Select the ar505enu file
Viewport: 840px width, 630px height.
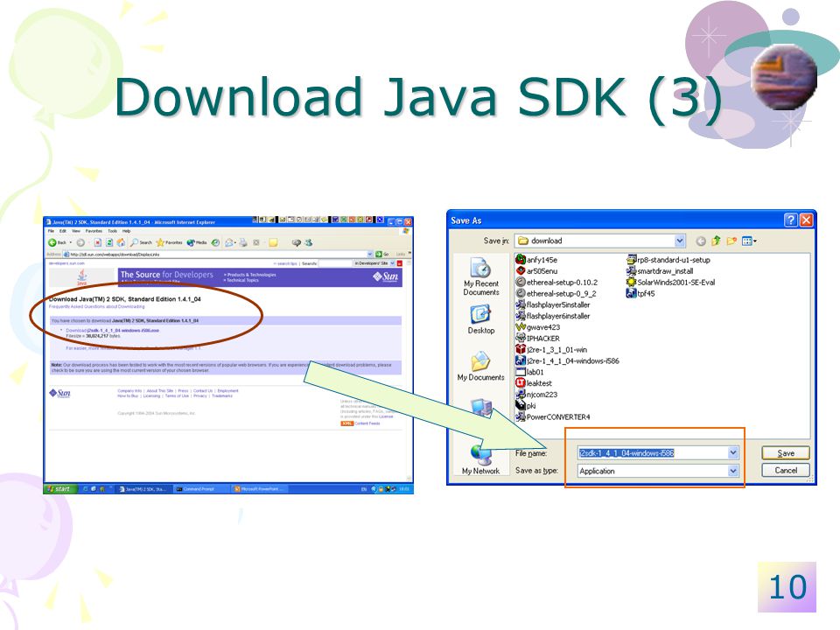[536, 271]
